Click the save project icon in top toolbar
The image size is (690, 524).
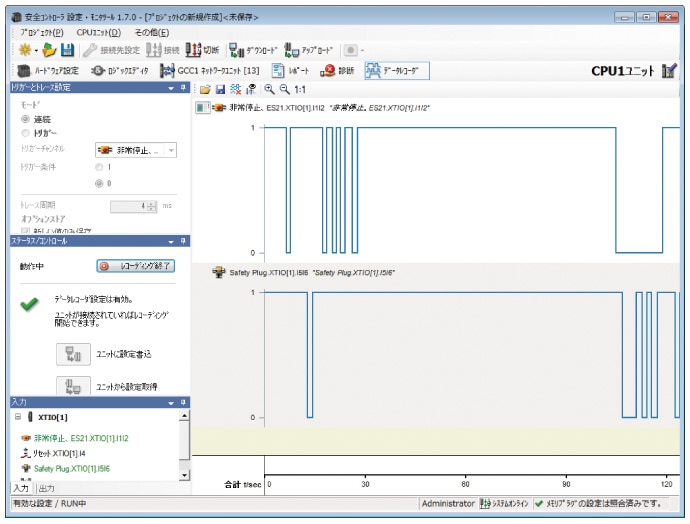[x=67, y=50]
